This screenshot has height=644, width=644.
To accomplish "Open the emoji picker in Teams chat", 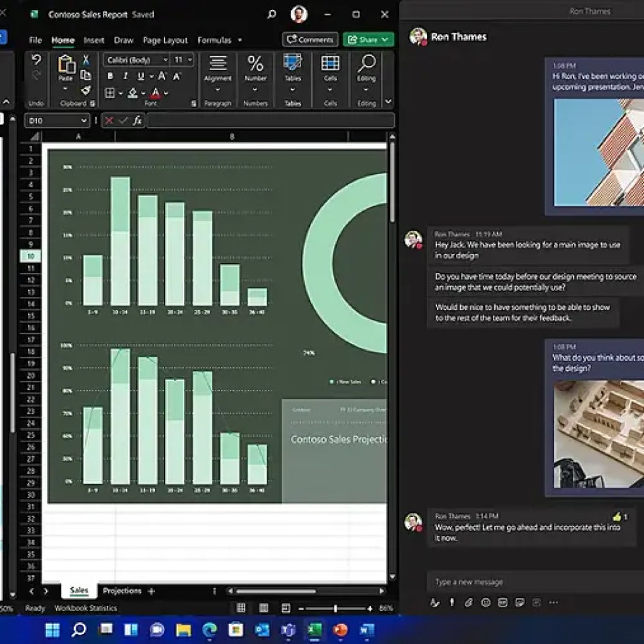I will pos(486,603).
